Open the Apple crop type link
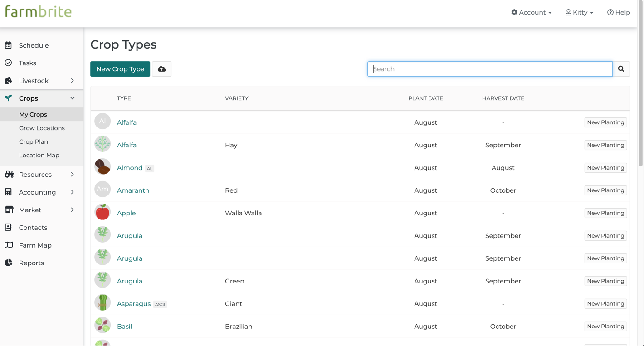644x346 pixels. coord(126,213)
